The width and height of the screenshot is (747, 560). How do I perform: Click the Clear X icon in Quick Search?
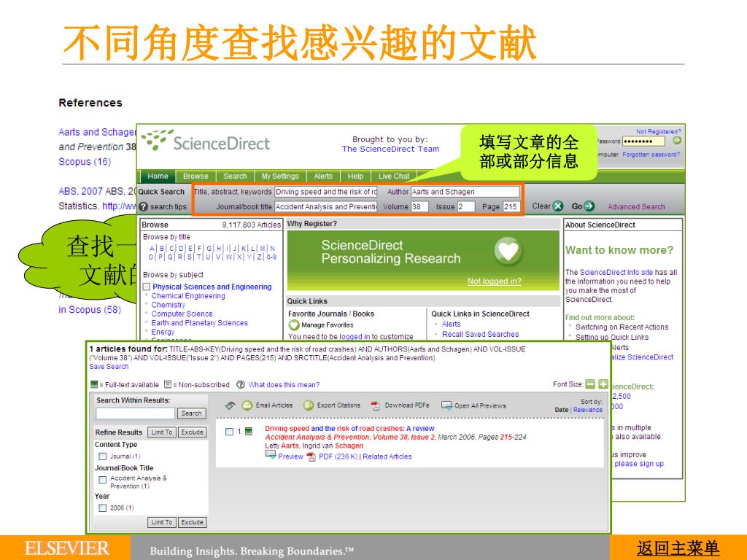tap(558, 206)
